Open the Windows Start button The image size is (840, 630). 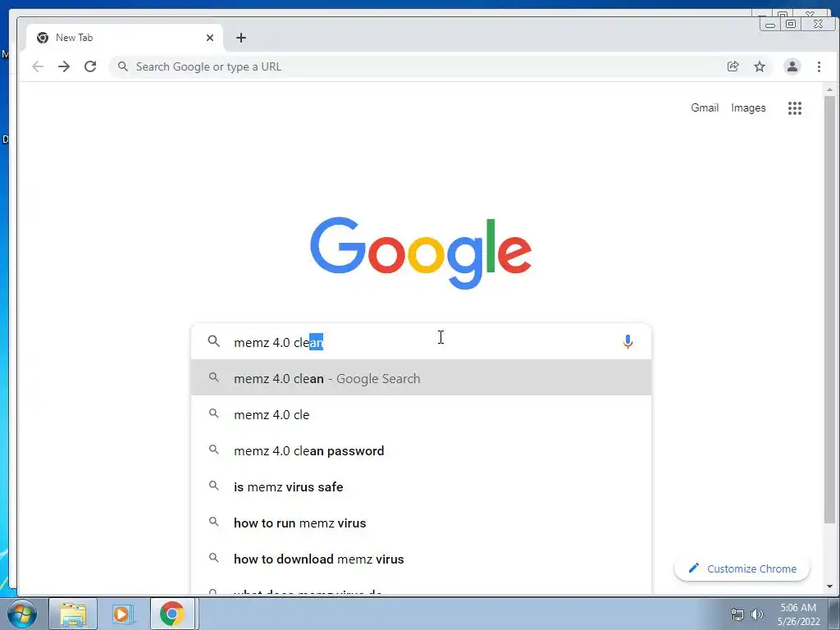click(22, 614)
